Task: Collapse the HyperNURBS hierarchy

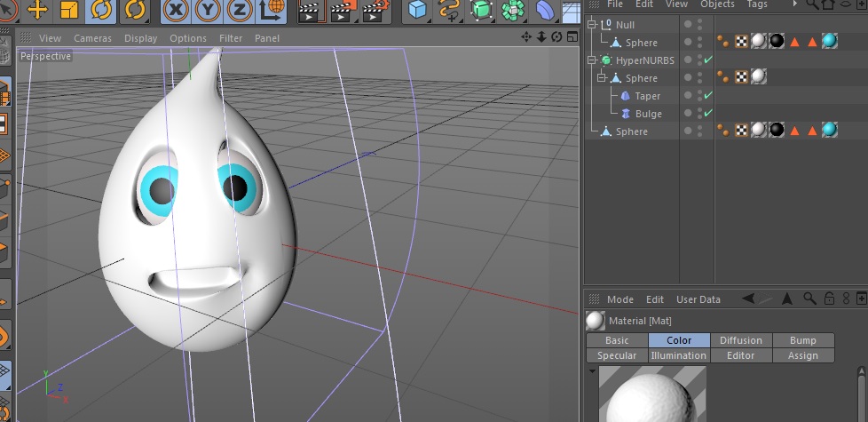Action: [x=592, y=60]
